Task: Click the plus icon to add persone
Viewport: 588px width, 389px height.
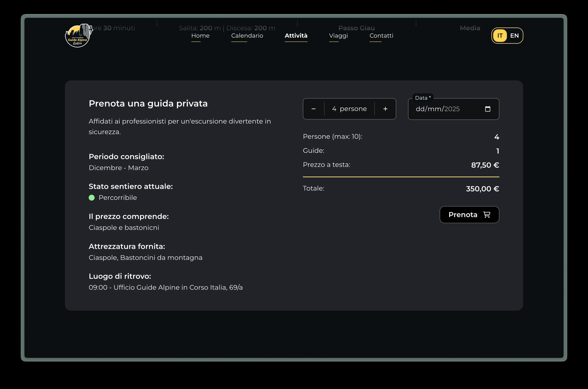Action: (x=385, y=109)
